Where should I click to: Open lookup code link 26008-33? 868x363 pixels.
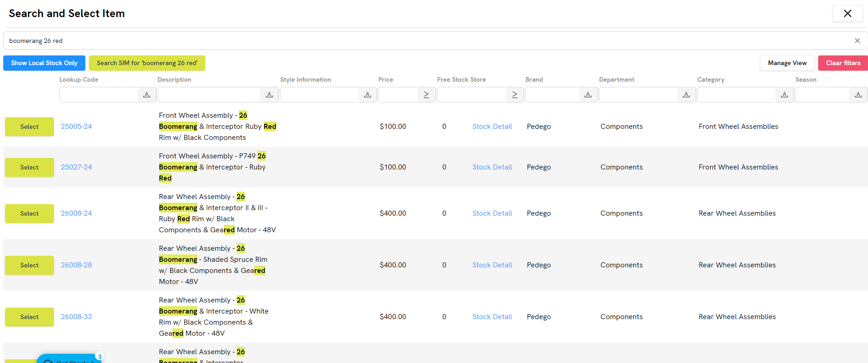tap(77, 317)
